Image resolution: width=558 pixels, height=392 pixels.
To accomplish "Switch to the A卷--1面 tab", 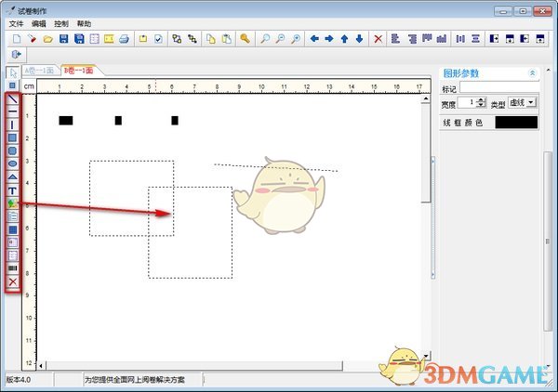I will (39, 71).
